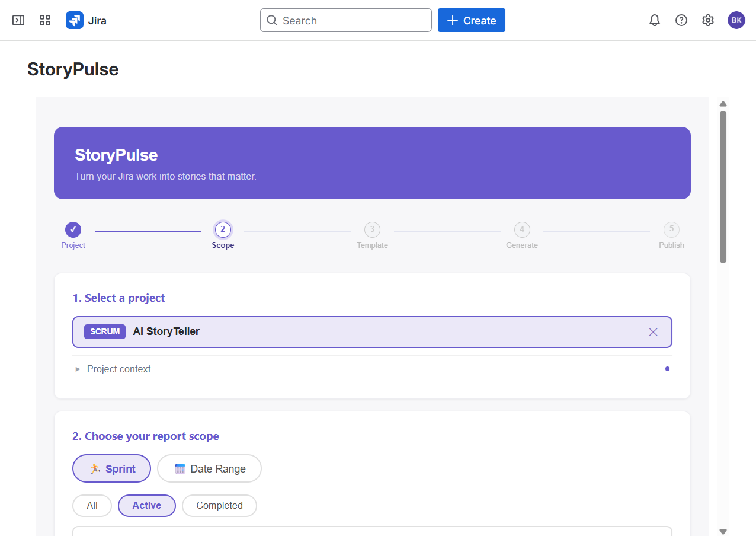Click the AI StoryTeller project field

(x=372, y=332)
